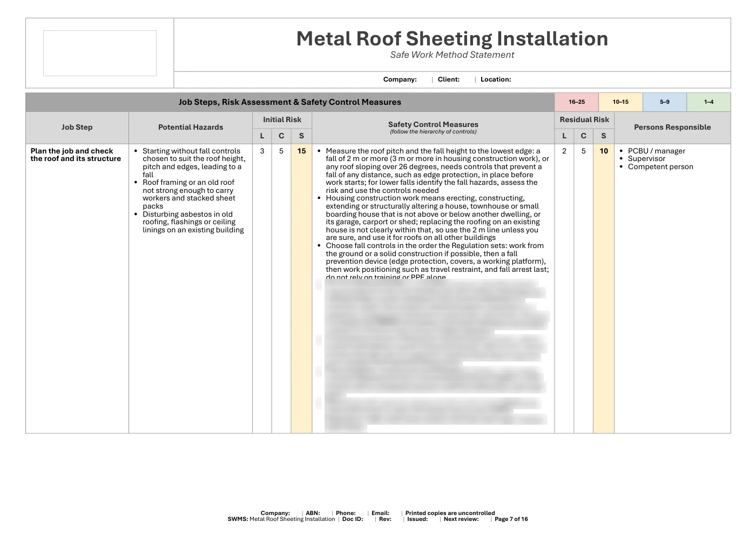Click the Initial Risk score "15"
This screenshot has height=535, width=756.
pyautogui.click(x=301, y=151)
